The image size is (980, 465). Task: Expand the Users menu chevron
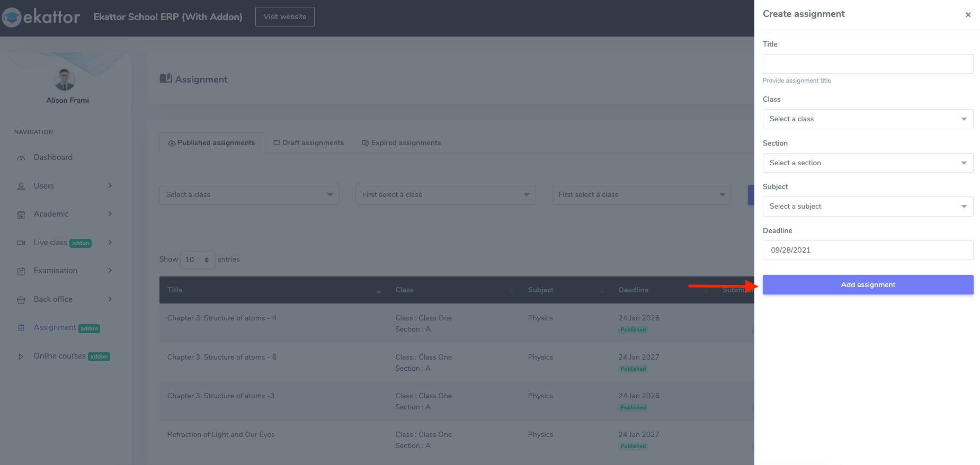[x=110, y=186]
